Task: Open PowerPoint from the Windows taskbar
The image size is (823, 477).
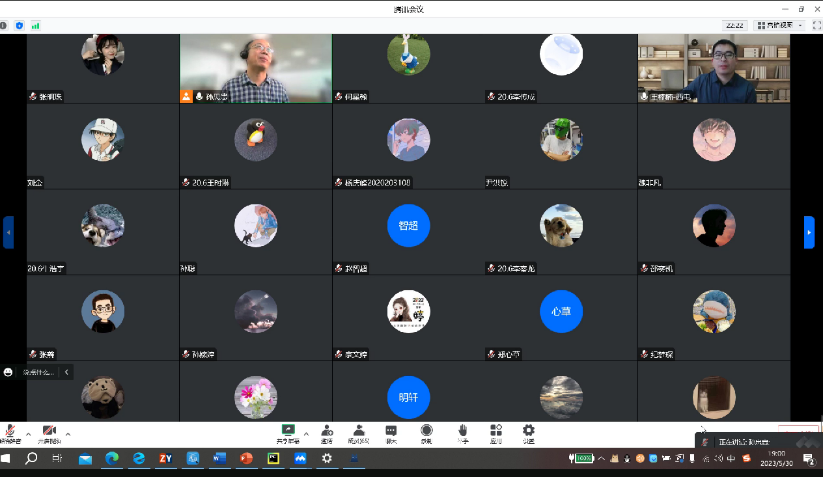Action: [x=246, y=458]
